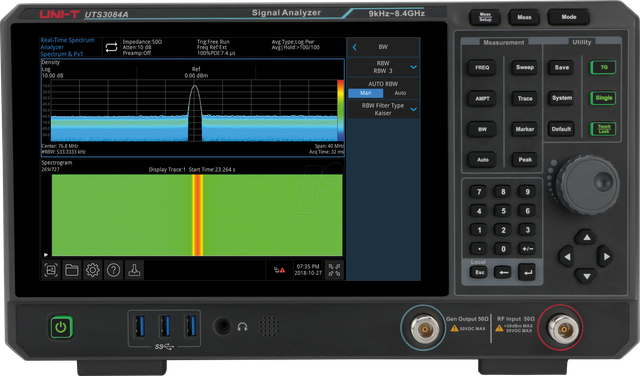Tap the orange spectrogram signal stripe
640x376 pixels.
click(198, 215)
